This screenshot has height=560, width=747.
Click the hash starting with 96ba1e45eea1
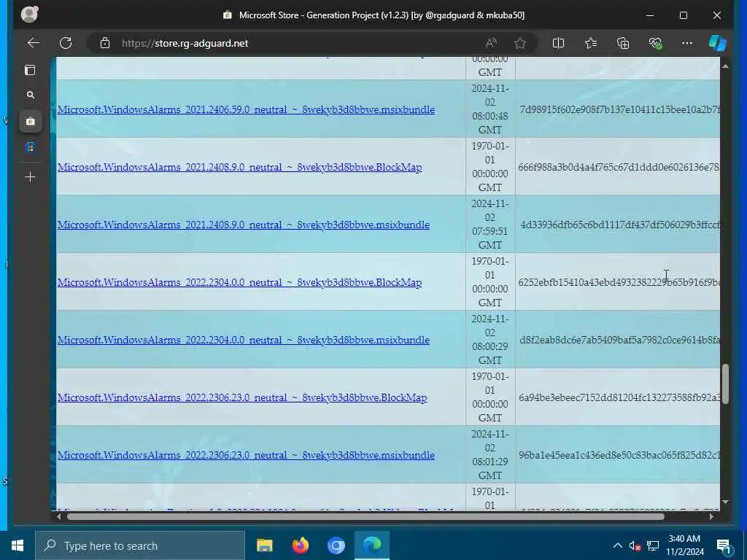[619, 455]
